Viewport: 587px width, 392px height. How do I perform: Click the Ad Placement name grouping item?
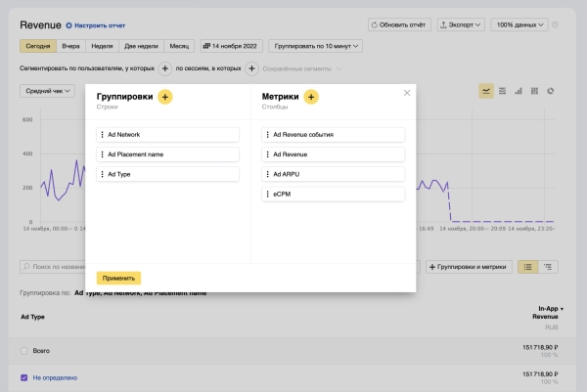coord(167,154)
